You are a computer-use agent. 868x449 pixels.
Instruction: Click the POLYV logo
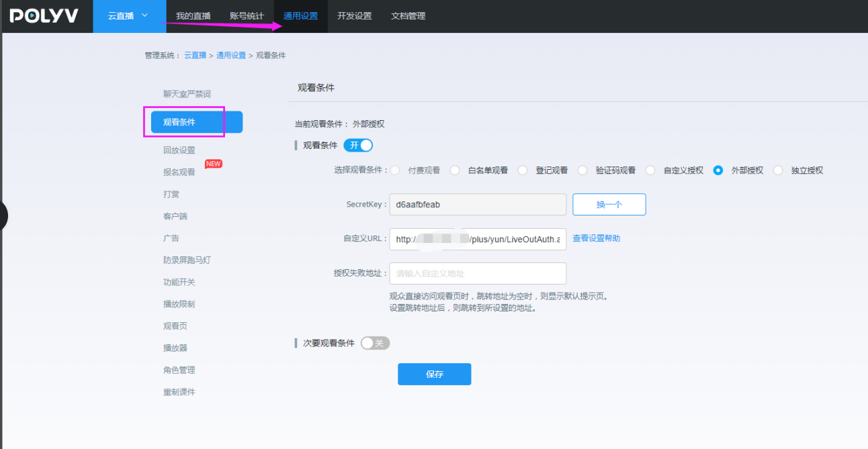pos(44,16)
